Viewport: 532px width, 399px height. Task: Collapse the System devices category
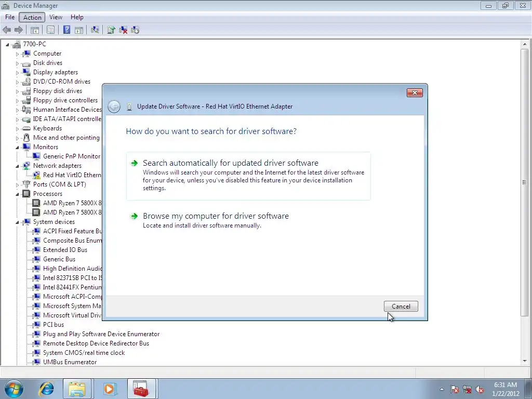pyautogui.click(x=17, y=222)
